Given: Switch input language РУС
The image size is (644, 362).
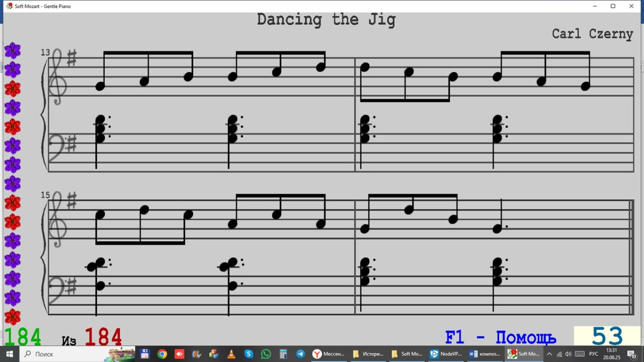Looking at the screenshot, I should 594,354.
